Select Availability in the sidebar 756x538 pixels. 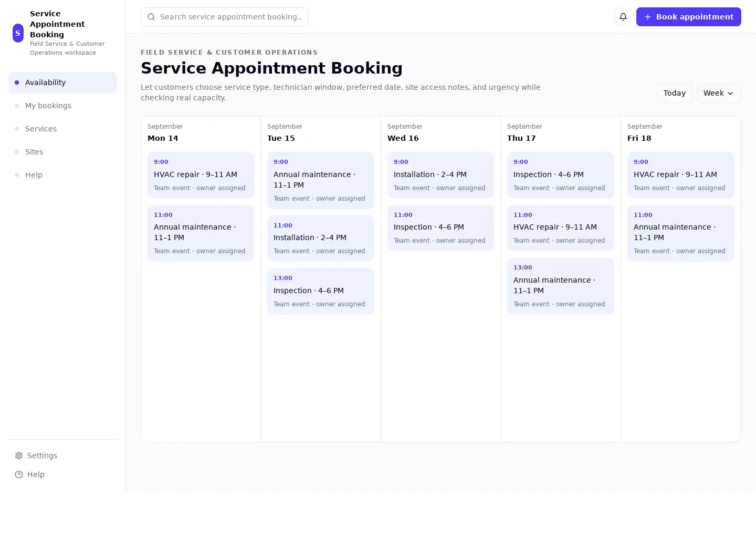click(x=62, y=82)
